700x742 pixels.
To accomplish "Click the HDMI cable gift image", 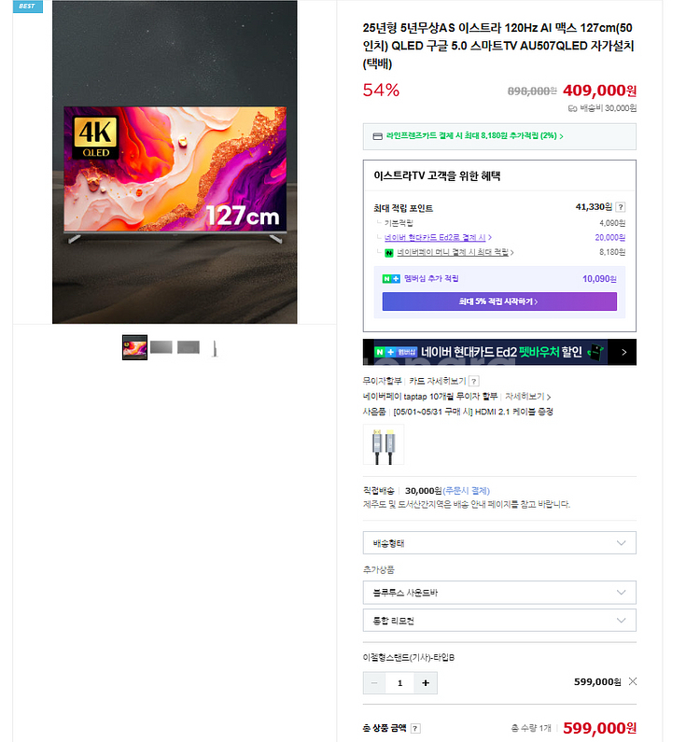I will (x=384, y=445).
